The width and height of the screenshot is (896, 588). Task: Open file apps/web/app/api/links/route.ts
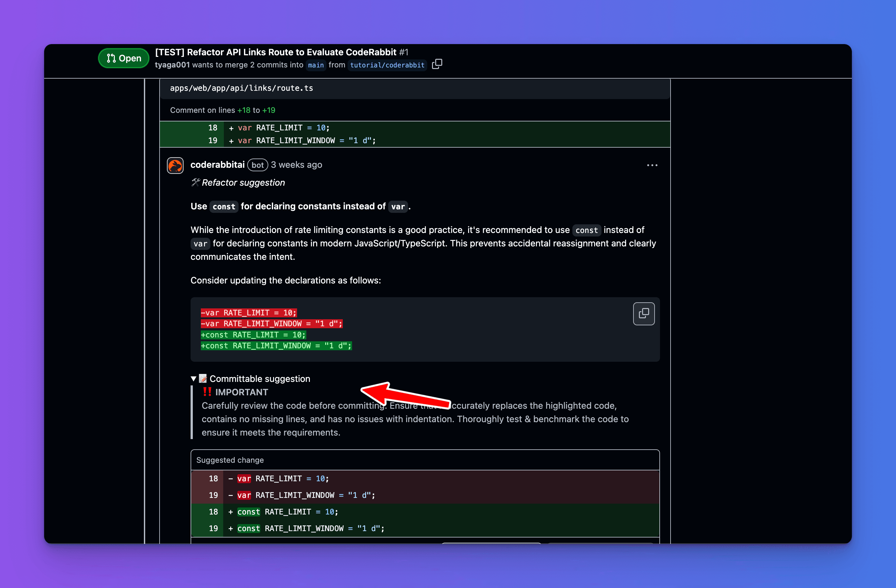pyautogui.click(x=241, y=88)
